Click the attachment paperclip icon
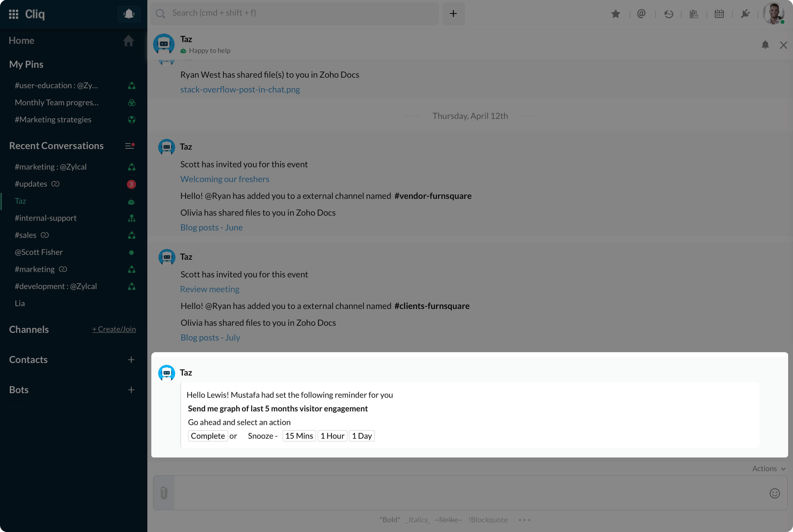This screenshot has height=532, width=793. [164, 493]
